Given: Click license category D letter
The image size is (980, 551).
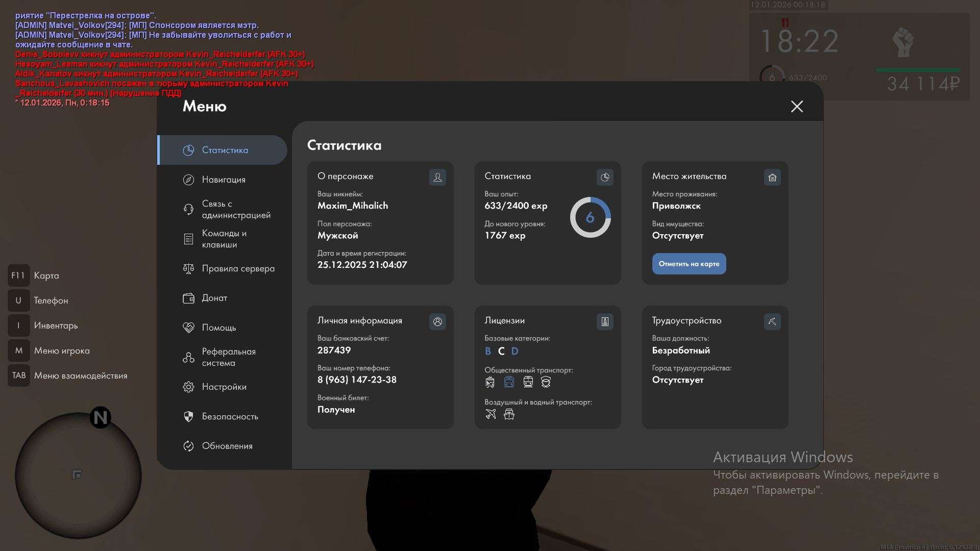Looking at the screenshot, I should click(x=514, y=351).
